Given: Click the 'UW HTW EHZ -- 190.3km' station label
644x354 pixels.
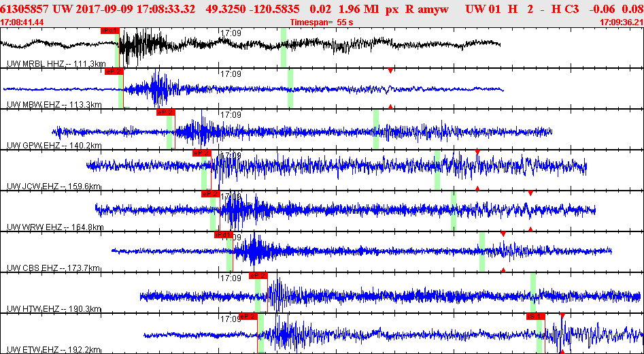Looking at the screenshot, I should (x=54, y=309).
